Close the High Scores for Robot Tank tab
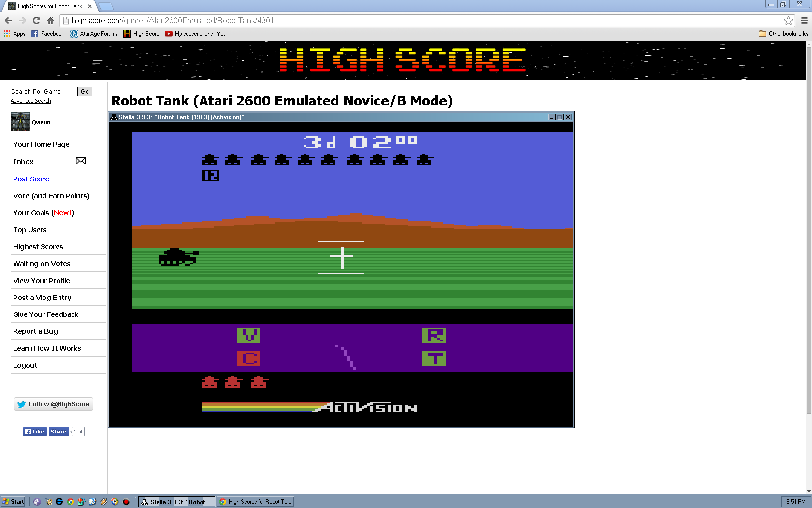The height and width of the screenshot is (508, 812). [90, 6]
